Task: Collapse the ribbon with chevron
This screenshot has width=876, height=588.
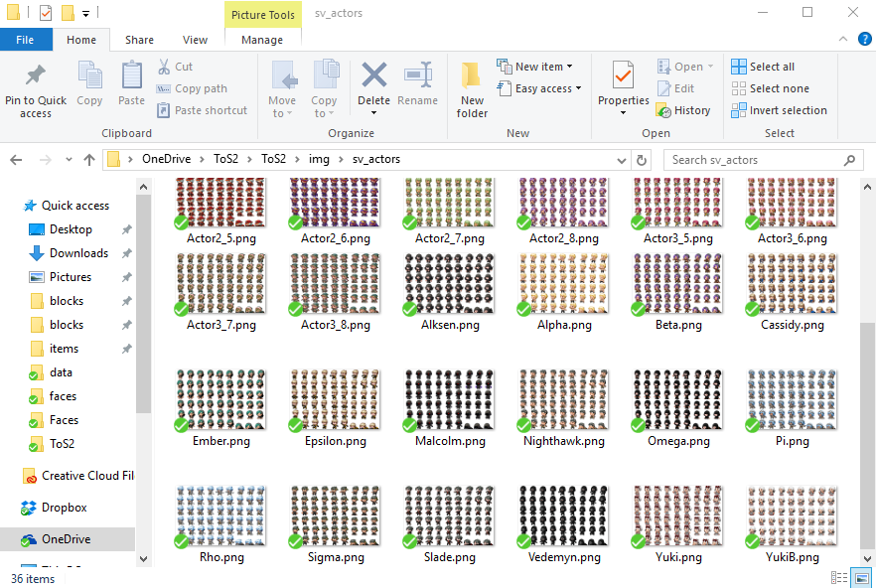Action: (x=843, y=39)
